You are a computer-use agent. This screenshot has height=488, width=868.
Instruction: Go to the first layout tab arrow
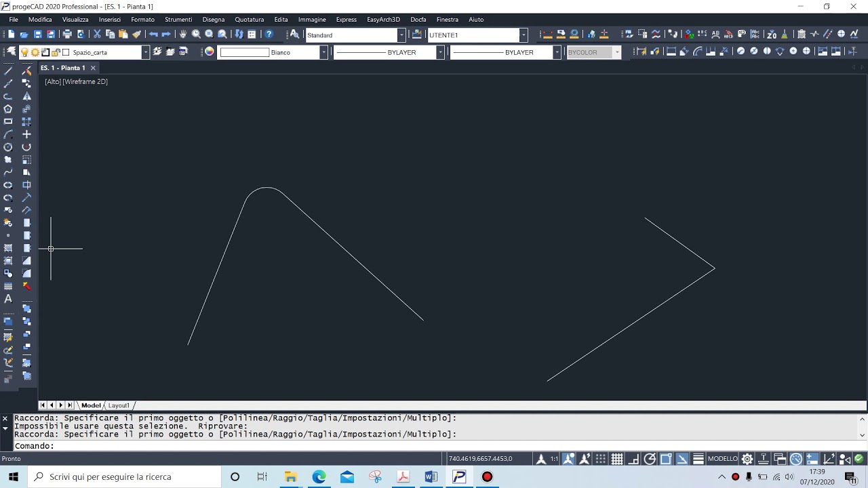point(43,405)
